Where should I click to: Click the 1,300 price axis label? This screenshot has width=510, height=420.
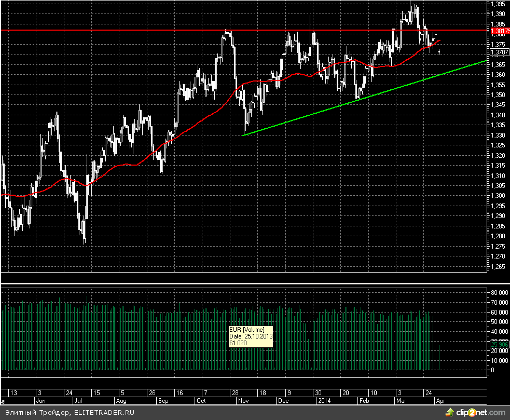[498, 196]
